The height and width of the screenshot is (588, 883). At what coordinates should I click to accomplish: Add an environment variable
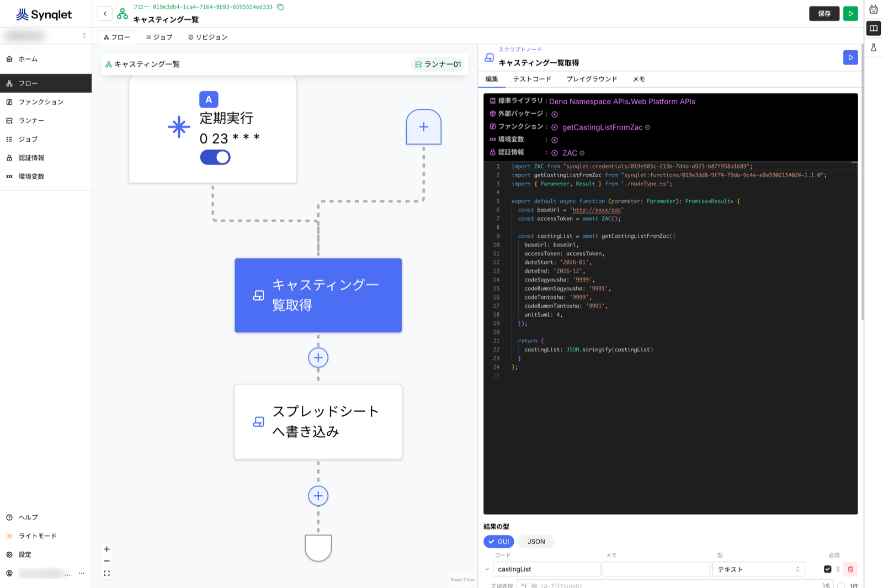click(x=555, y=140)
